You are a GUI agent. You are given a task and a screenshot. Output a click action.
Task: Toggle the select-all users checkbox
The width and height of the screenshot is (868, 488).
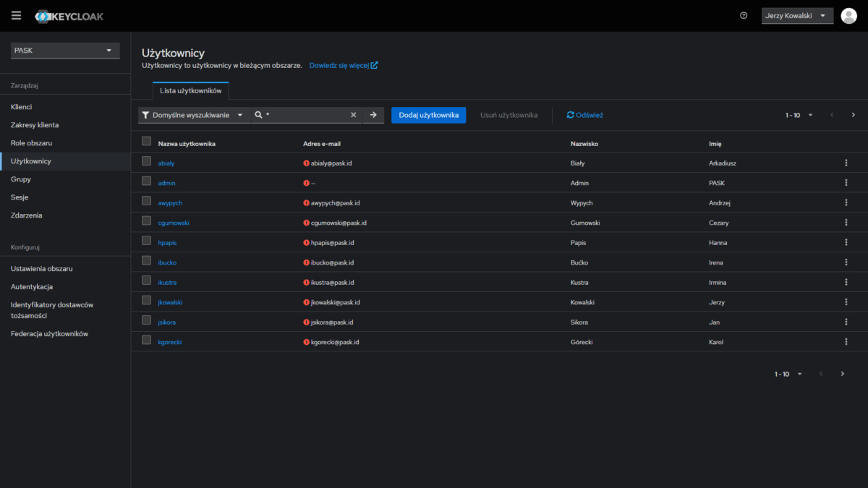click(147, 142)
